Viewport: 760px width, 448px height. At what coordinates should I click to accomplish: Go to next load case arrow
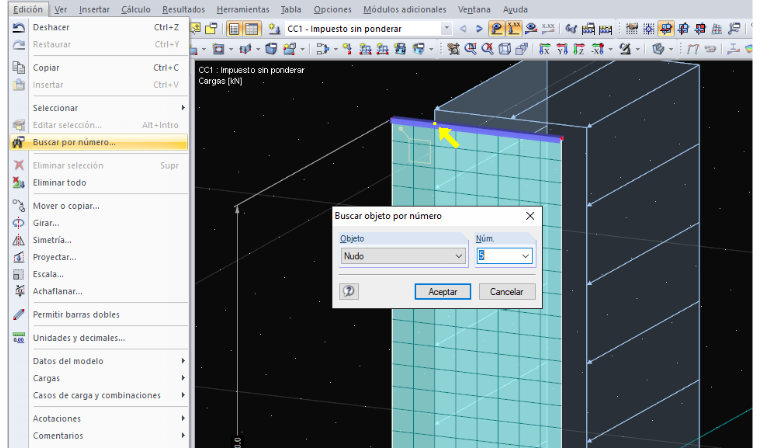[x=479, y=29]
